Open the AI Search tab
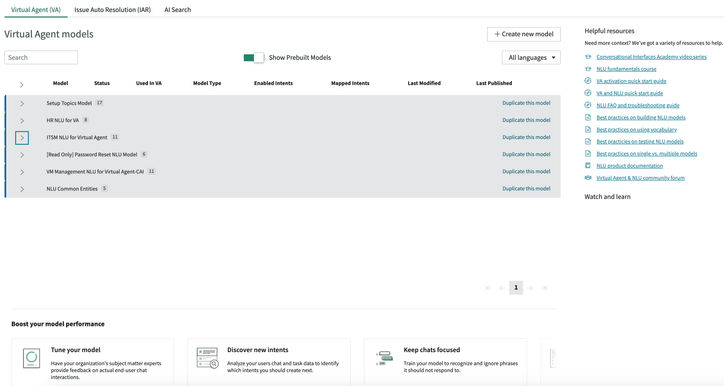Image resolution: width=724 pixels, height=386 pixels. (177, 10)
